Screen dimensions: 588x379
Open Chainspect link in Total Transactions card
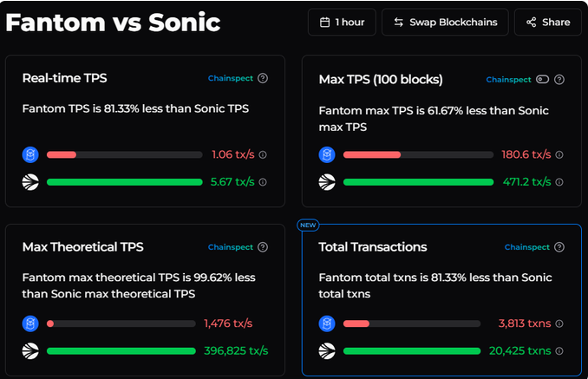point(527,247)
